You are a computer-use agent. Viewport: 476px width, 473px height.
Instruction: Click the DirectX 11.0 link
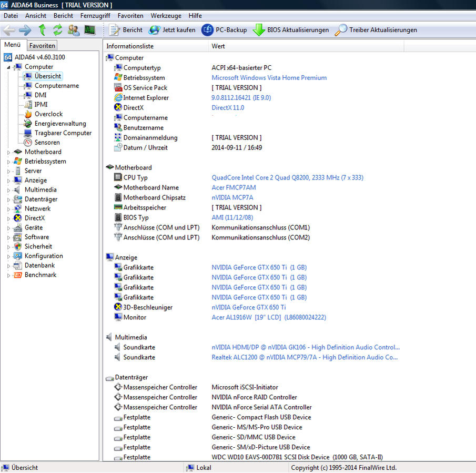point(228,108)
